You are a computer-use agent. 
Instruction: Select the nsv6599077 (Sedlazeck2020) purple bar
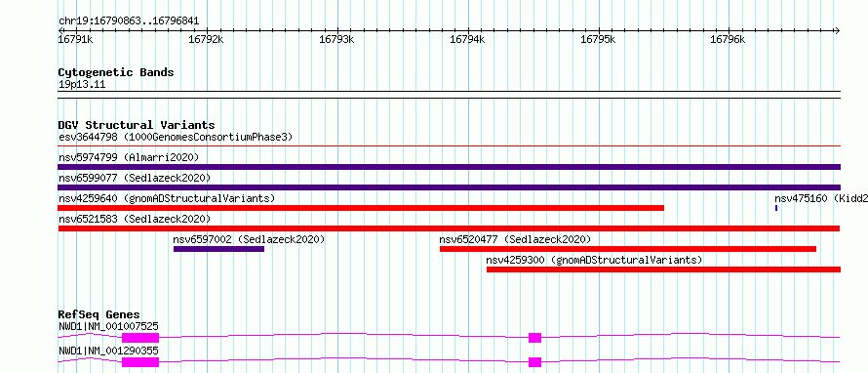[x=449, y=187]
